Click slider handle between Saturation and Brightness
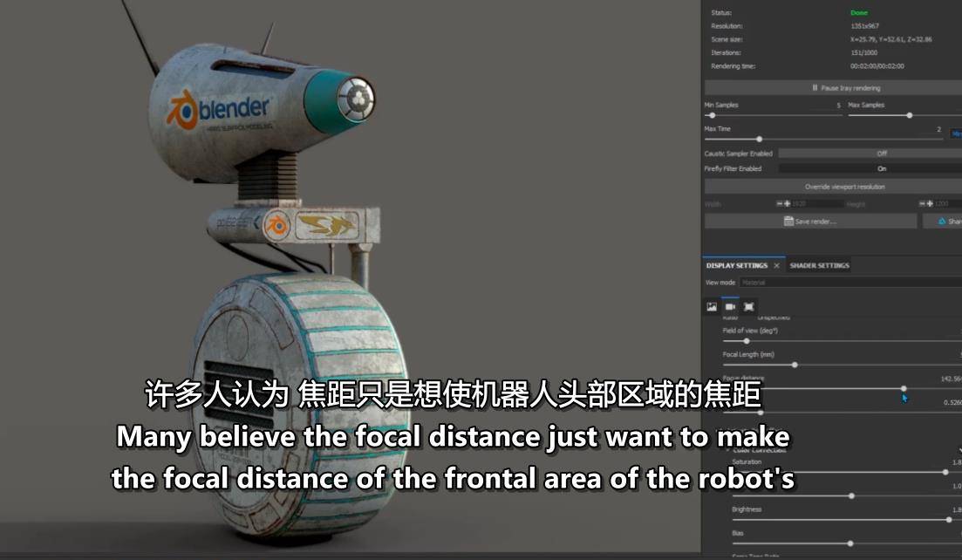The height and width of the screenshot is (560, 962). point(851,495)
